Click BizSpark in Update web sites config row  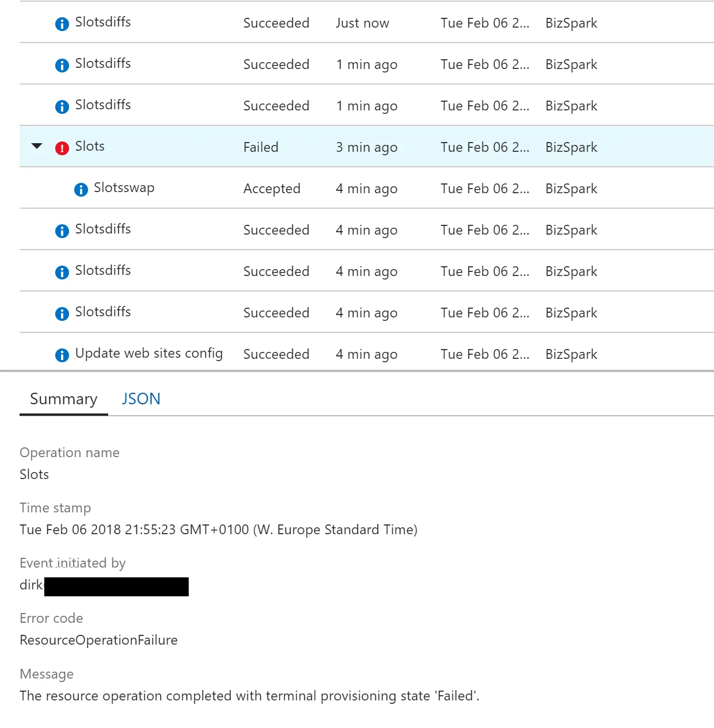click(x=571, y=354)
